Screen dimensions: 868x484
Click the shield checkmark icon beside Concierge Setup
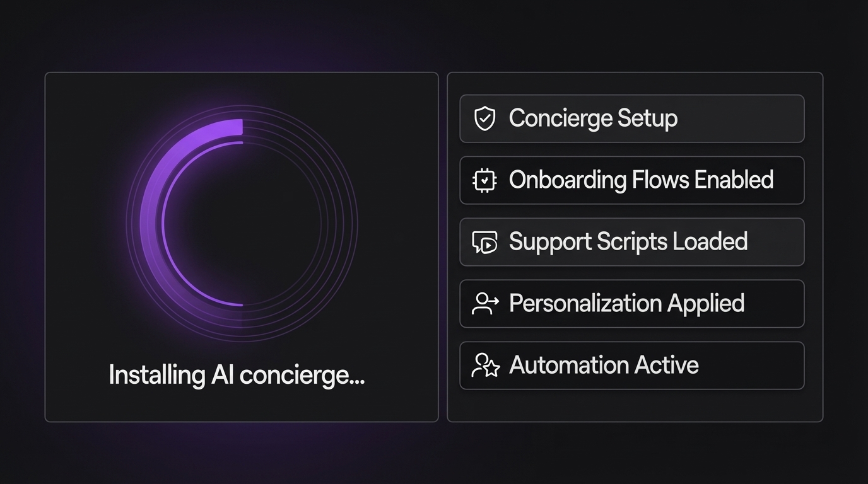click(x=484, y=118)
